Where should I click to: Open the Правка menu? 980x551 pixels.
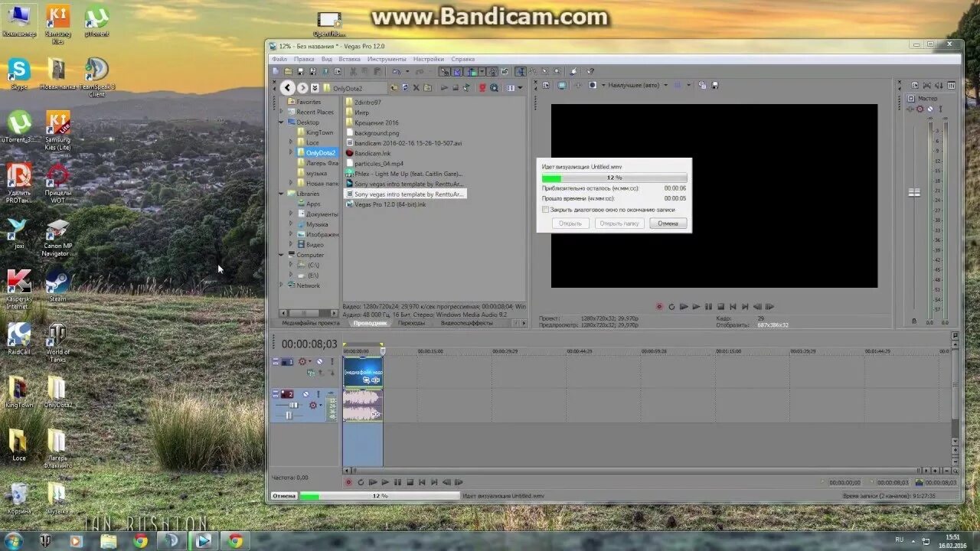[x=304, y=59]
